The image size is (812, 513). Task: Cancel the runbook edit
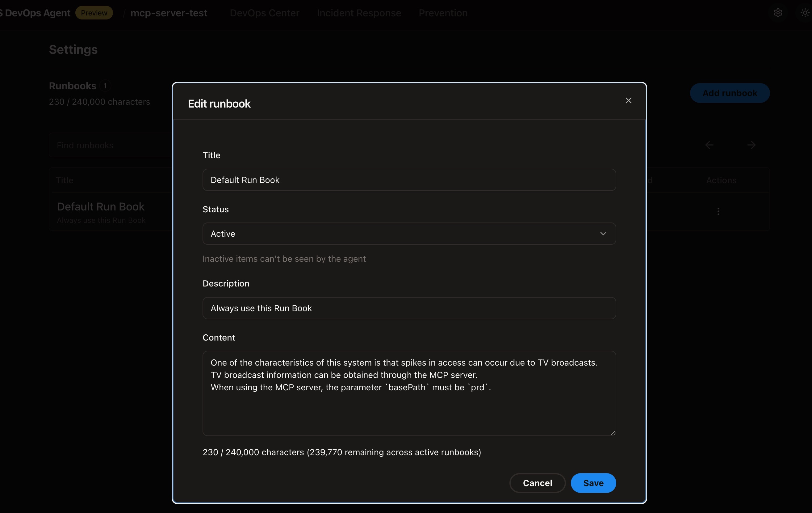538,483
